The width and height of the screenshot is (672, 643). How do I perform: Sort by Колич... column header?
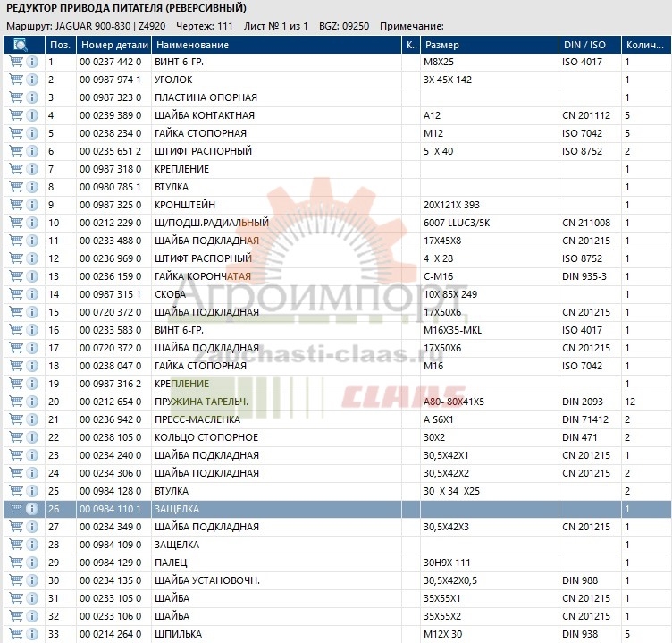coord(646,45)
